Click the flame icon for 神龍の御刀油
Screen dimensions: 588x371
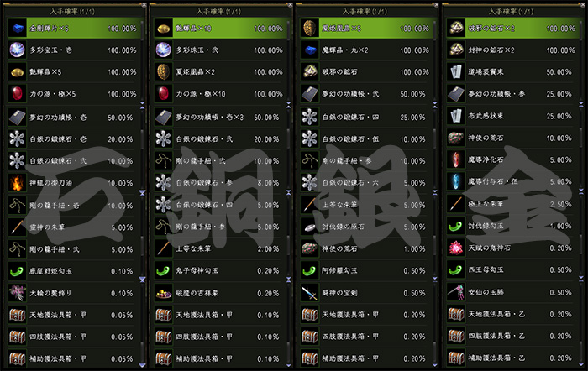(18, 183)
